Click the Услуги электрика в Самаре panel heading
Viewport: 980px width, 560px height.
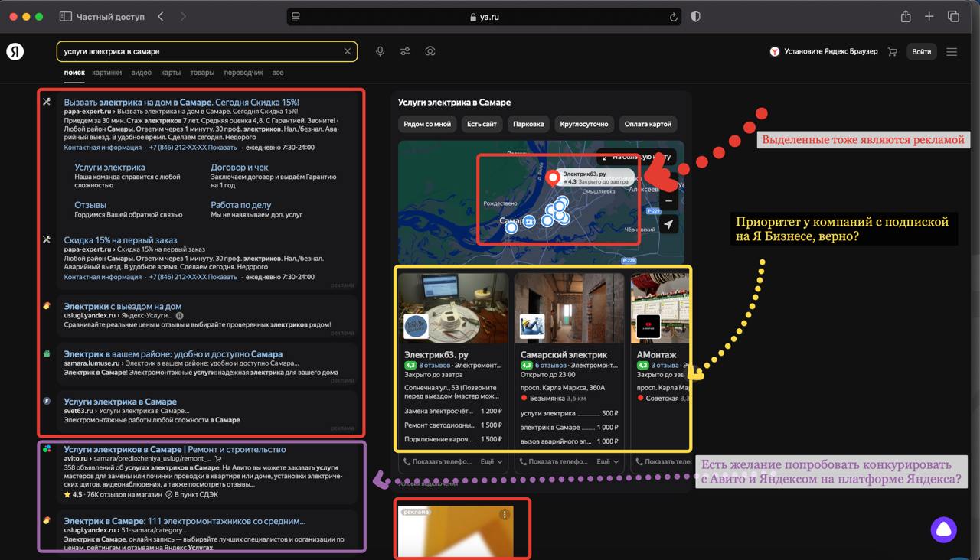tap(455, 103)
